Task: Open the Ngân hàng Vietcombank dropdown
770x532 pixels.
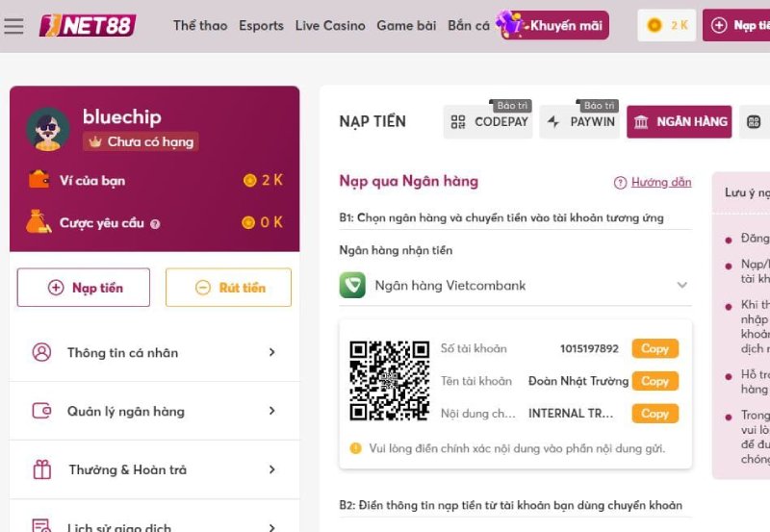Action: (x=516, y=285)
